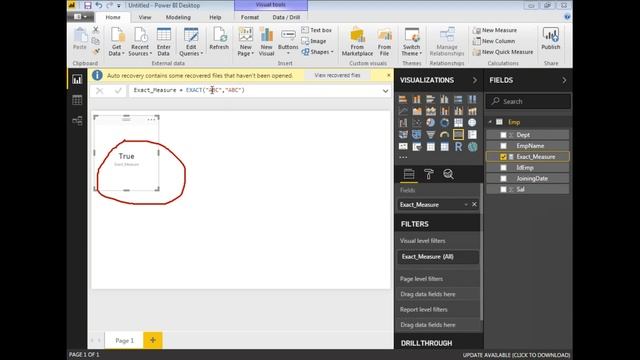
Task: Open the Home ribbon tab
Action: click(113, 17)
